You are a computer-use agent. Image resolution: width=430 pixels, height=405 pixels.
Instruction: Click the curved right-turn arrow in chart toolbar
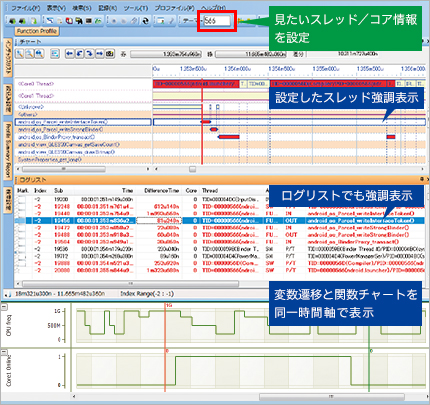click(89, 53)
